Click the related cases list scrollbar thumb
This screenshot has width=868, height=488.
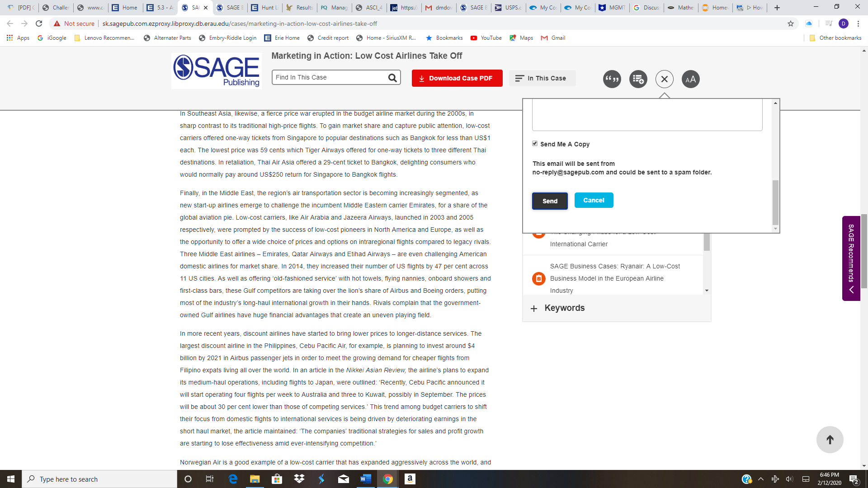(707, 242)
